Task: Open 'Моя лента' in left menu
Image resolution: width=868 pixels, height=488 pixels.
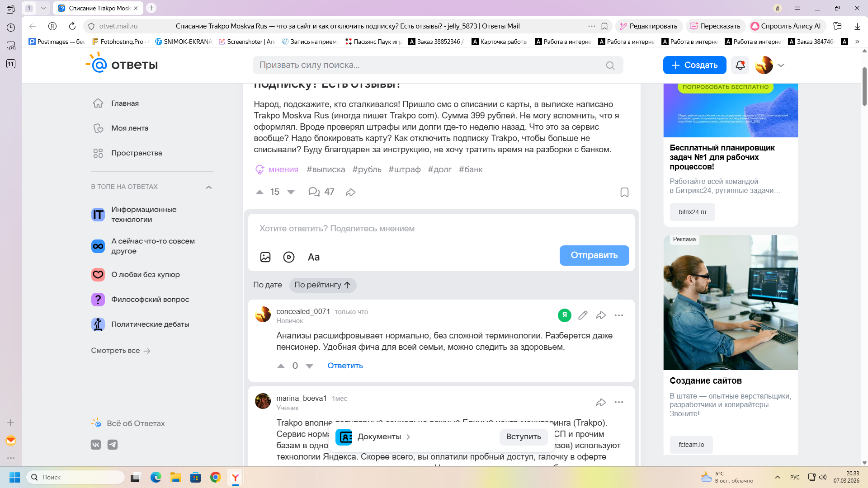Action: click(x=130, y=128)
